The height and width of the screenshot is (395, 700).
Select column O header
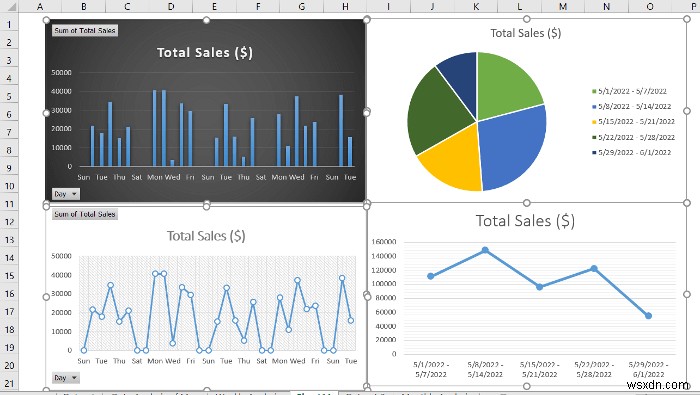pos(650,6)
